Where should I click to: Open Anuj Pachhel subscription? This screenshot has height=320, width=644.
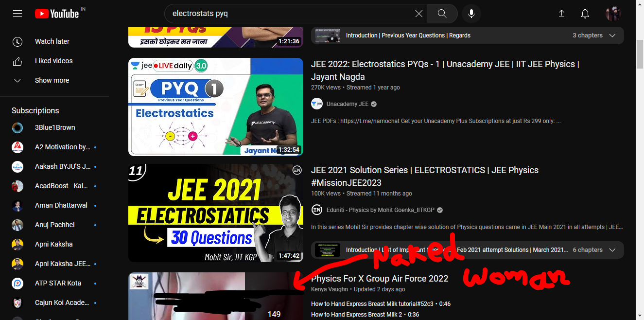point(54,225)
